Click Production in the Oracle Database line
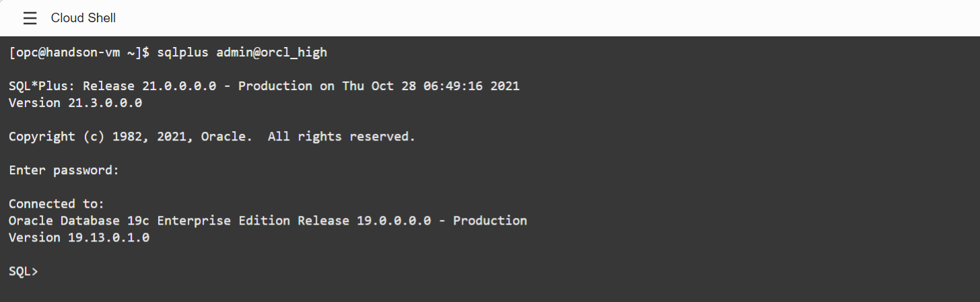 (x=490, y=221)
